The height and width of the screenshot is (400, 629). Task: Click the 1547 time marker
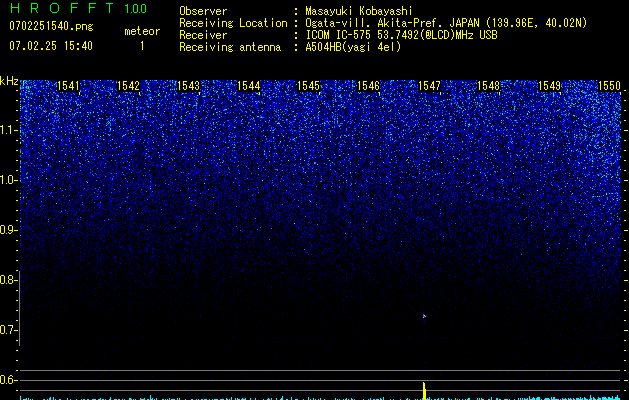[x=429, y=86]
